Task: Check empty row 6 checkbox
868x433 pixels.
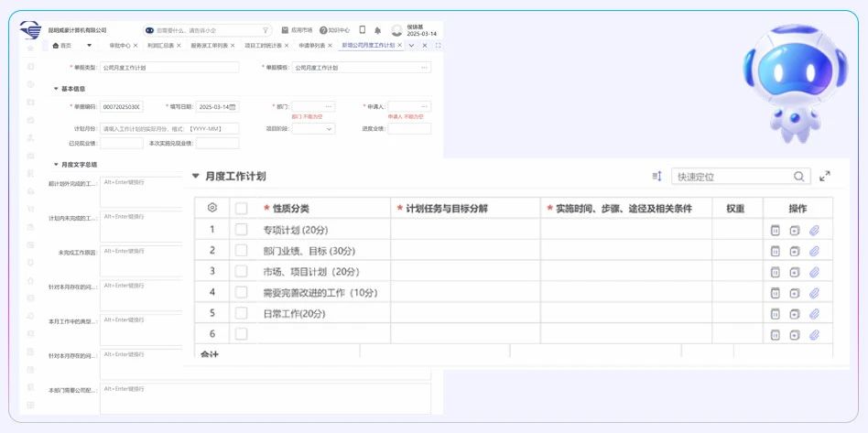Action: tap(242, 334)
